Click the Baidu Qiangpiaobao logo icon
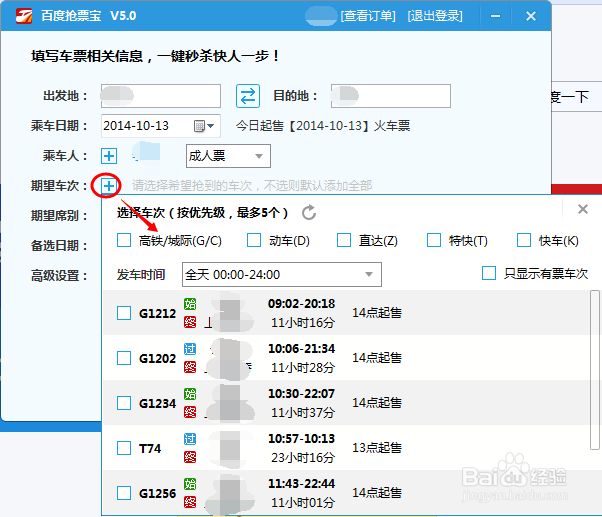The height and width of the screenshot is (517, 602). click(24, 16)
